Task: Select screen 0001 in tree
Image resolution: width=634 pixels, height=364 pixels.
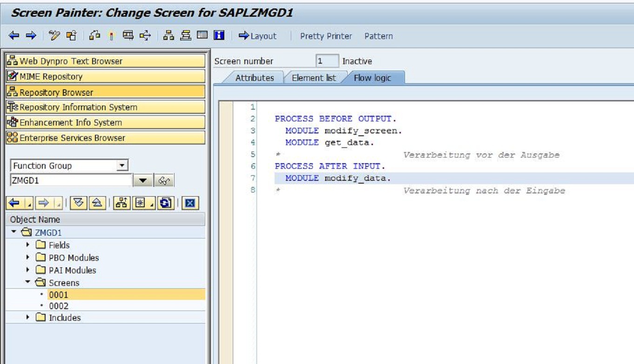Action: [x=58, y=294]
